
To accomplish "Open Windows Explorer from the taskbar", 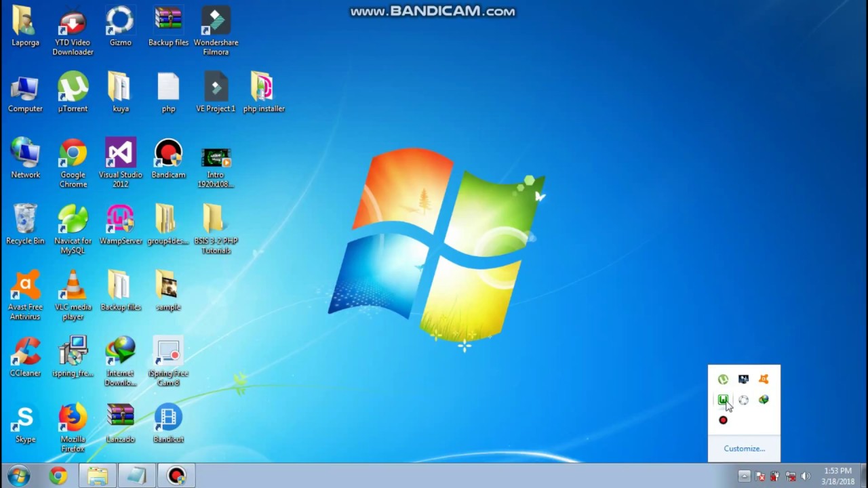I will pyautogui.click(x=98, y=476).
